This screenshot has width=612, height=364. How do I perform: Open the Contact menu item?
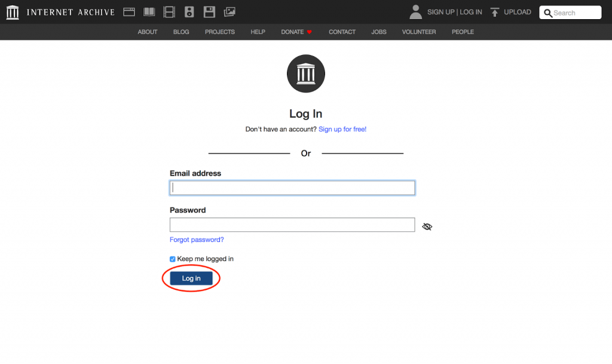coord(342,32)
